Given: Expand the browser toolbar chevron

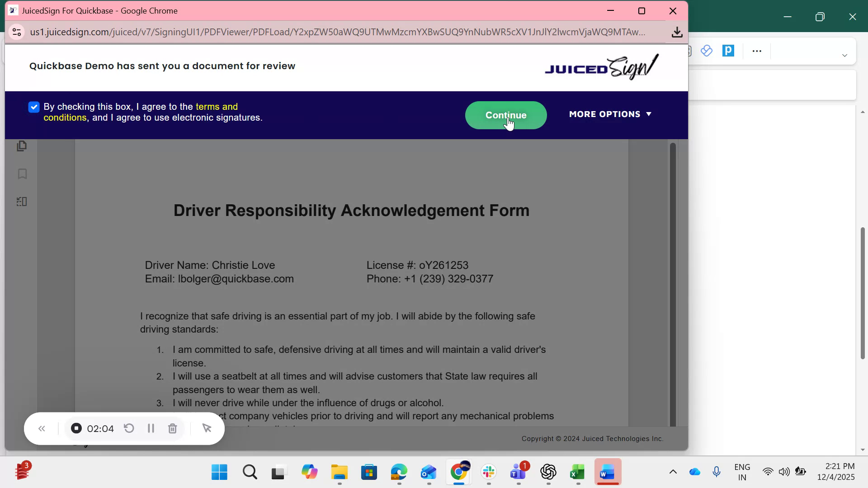Looking at the screenshot, I should [x=845, y=55].
